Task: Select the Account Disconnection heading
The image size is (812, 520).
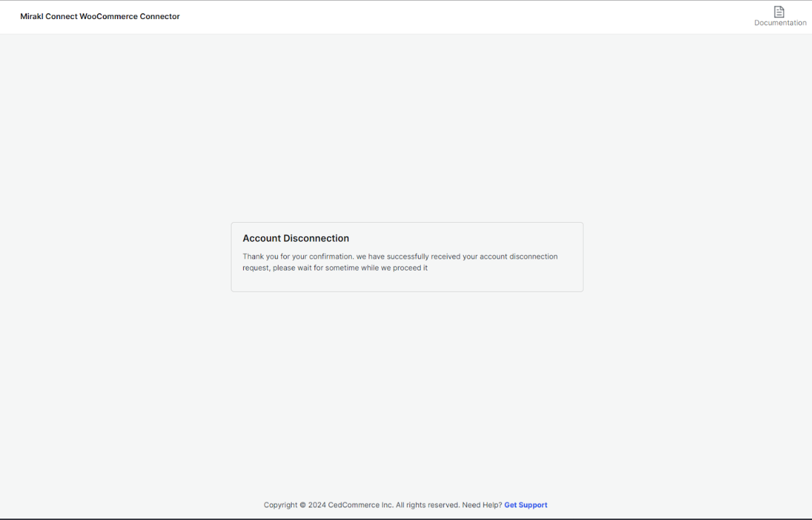Action: pyautogui.click(x=296, y=238)
